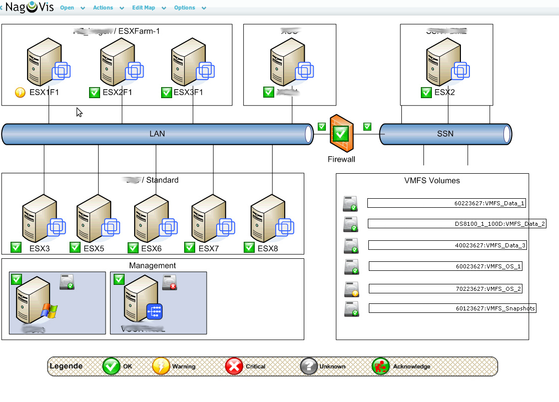Click the OK status icon of ESX2F1
559x402 pixels.
(x=94, y=93)
